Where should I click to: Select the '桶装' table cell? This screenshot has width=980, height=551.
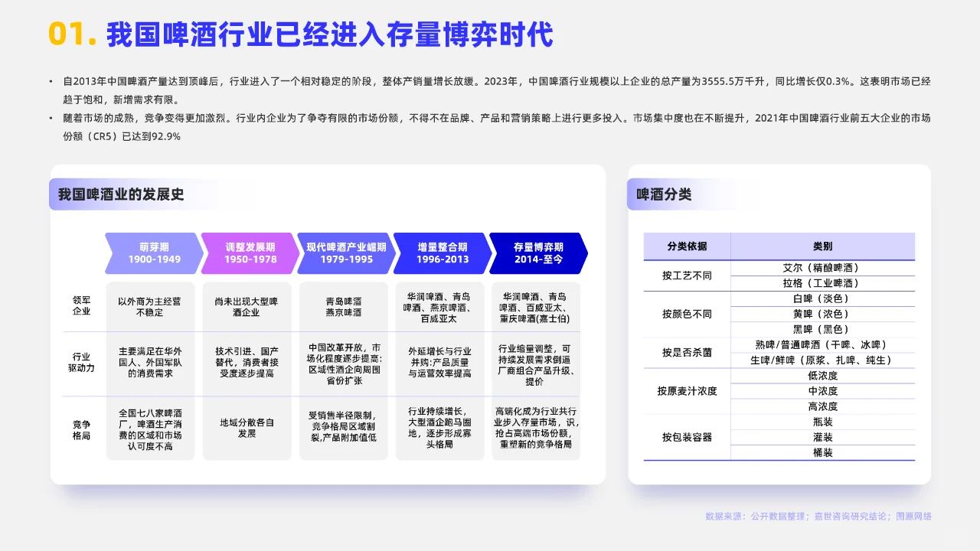[x=822, y=452]
